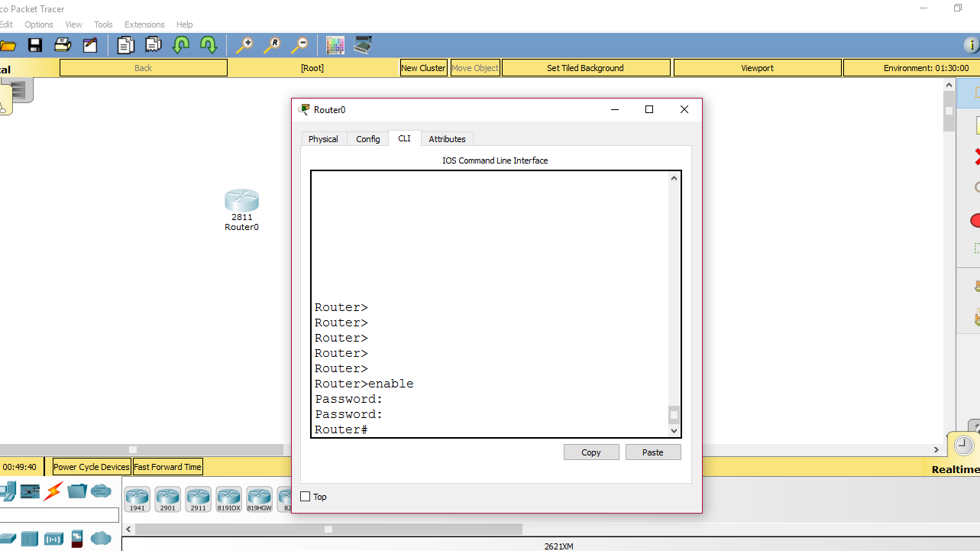
Task: Click the Power Cycle Devices button
Action: click(90, 466)
